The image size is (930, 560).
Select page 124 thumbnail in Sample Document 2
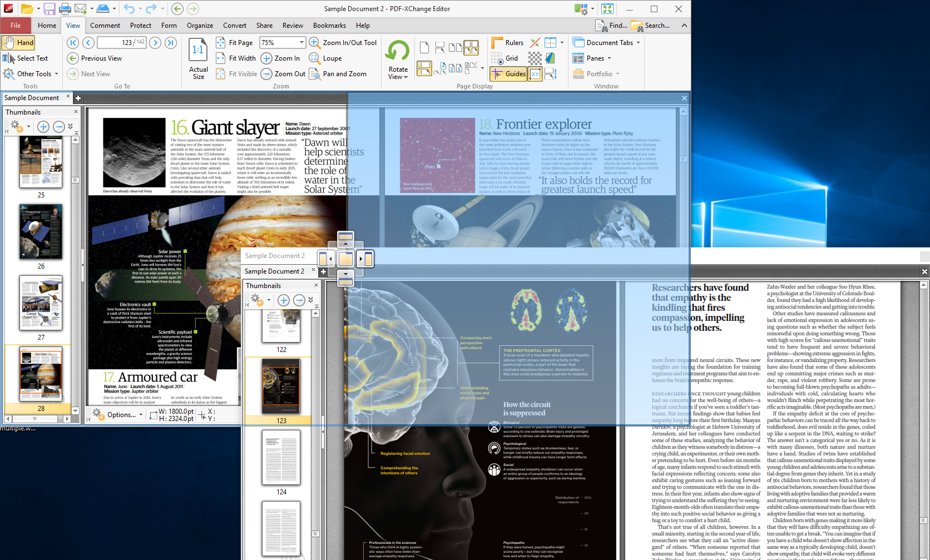[281, 457]
